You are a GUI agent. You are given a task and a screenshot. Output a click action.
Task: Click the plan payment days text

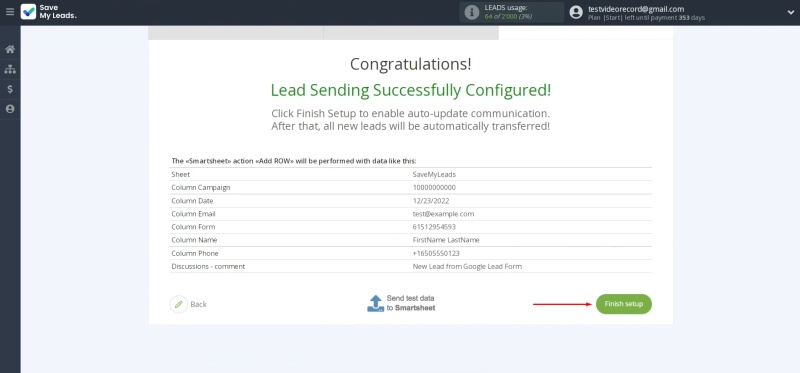coord(646,17)
